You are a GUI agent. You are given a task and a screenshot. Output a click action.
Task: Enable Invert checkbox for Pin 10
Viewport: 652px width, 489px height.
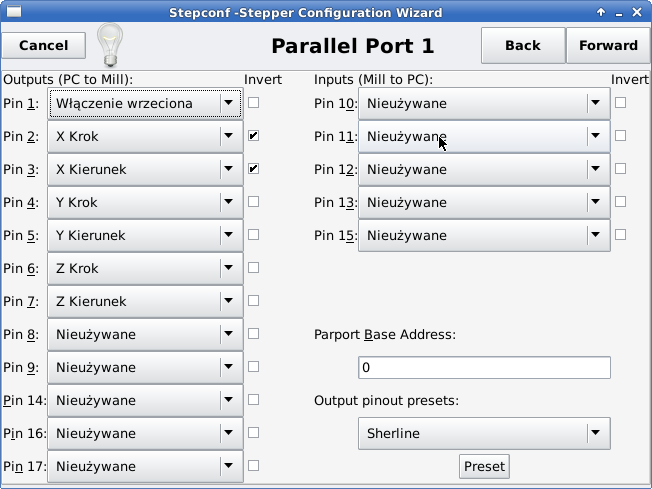tap(620, 103)
